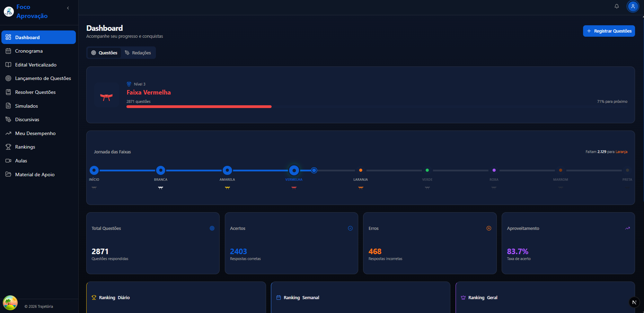Viewport: 644px width, 313px height.
Task: Click the Meu Desempenho trend icon
Action: point(8,133)
